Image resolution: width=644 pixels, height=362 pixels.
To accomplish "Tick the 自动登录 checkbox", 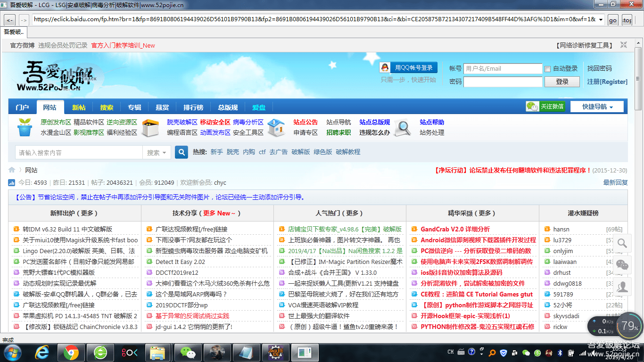I will (x=547, y=69).
